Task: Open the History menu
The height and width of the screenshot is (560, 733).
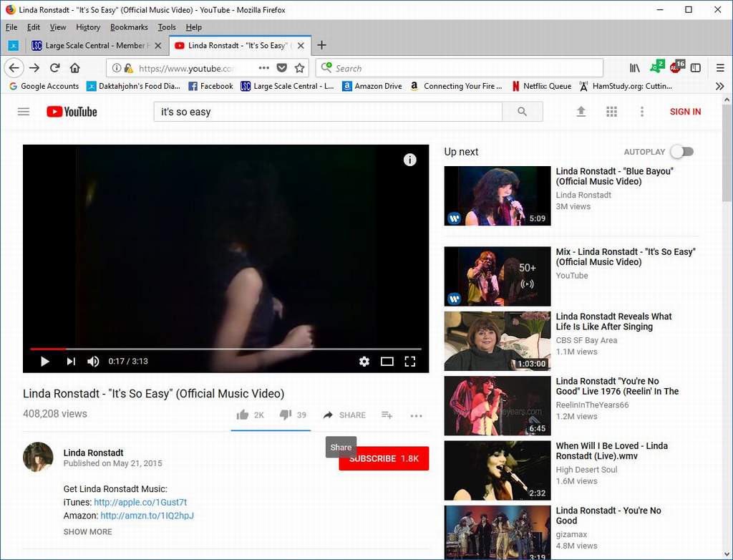Action: tap(88, 27)
